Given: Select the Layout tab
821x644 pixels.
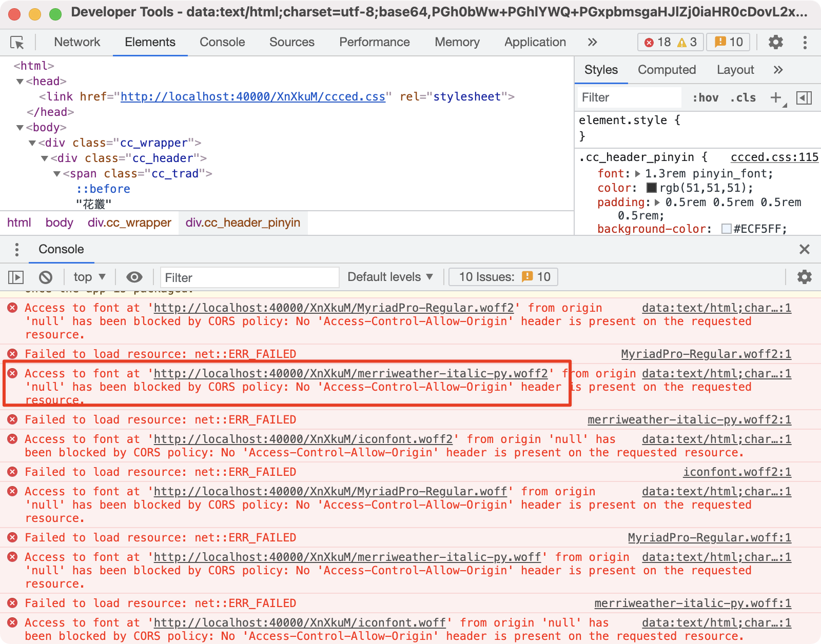Looking at the screenshot, I should [x=735, y=70].
